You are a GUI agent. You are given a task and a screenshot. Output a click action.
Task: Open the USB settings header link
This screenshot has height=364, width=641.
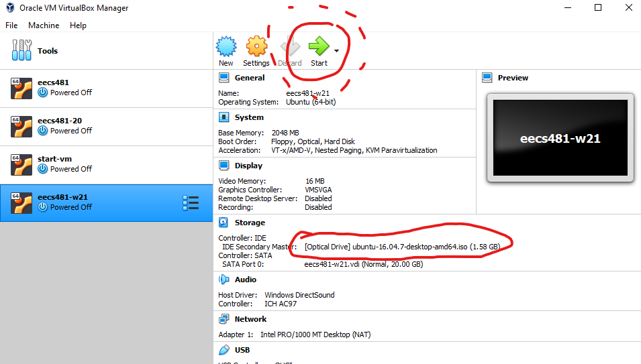click(242, 350)
